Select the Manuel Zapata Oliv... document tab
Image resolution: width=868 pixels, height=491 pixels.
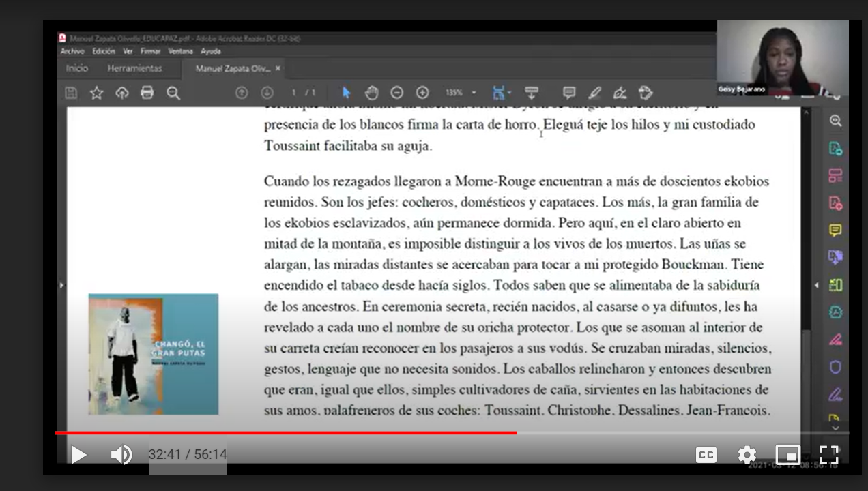[233, 69]
